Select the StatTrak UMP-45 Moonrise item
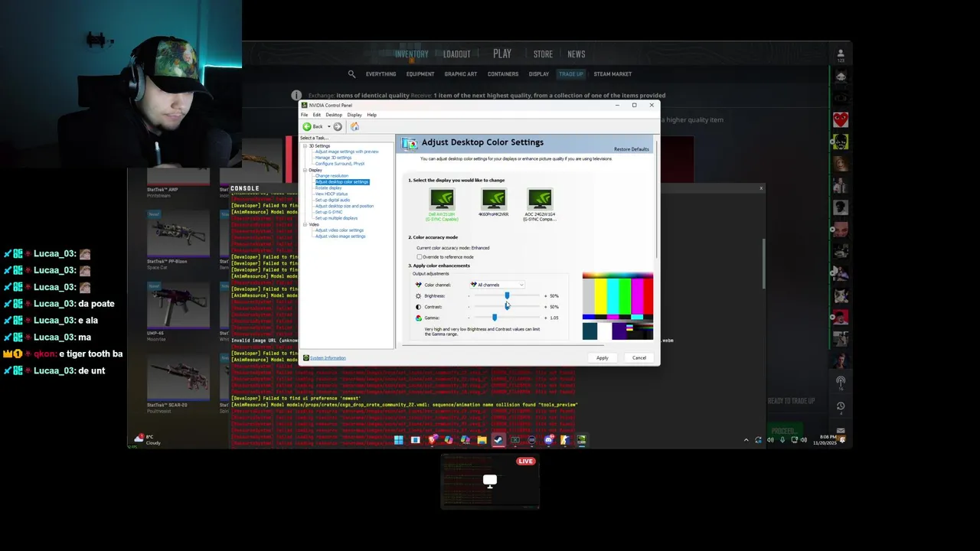 point(178,310)
